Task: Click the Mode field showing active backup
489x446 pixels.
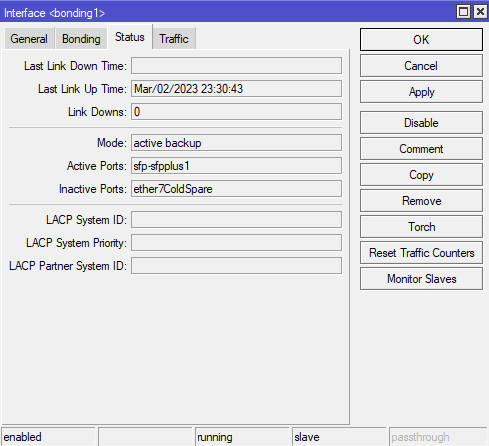Action: [236, 143]
